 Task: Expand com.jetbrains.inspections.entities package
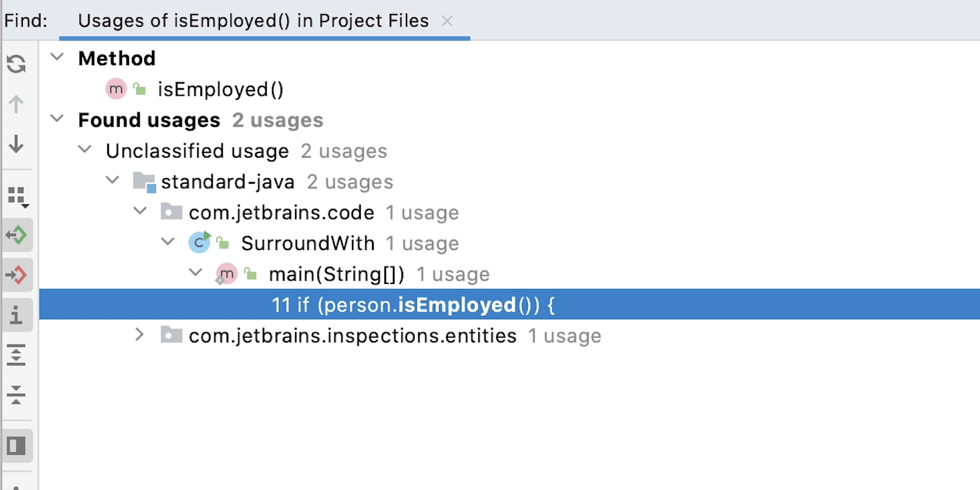[140, 335]
